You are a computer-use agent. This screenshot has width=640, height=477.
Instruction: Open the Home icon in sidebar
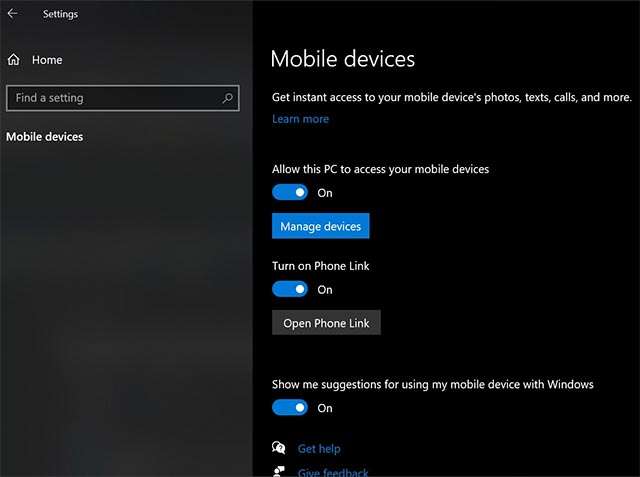tap(13, 60)
